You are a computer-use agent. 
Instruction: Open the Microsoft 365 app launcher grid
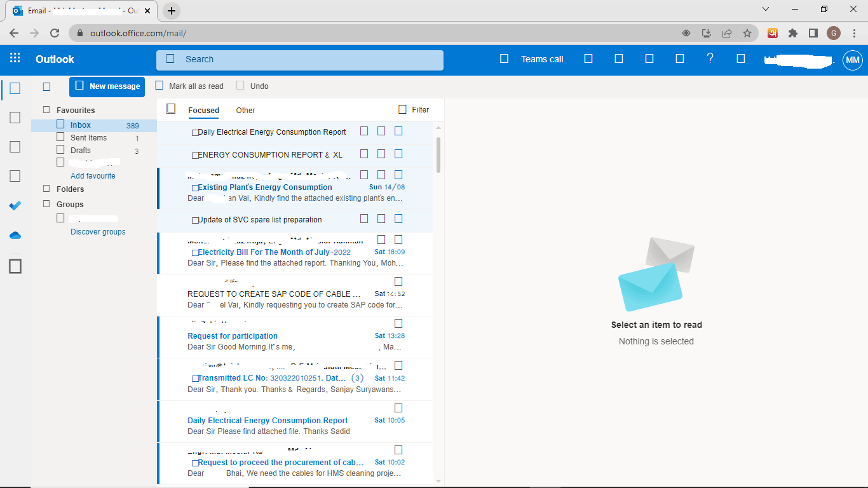[x=15, y=58]
